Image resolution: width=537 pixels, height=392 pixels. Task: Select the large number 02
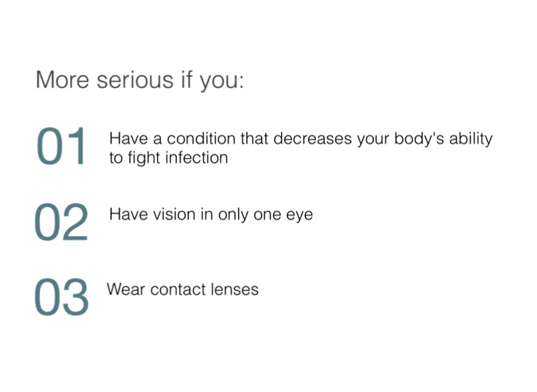pos(62,222)
